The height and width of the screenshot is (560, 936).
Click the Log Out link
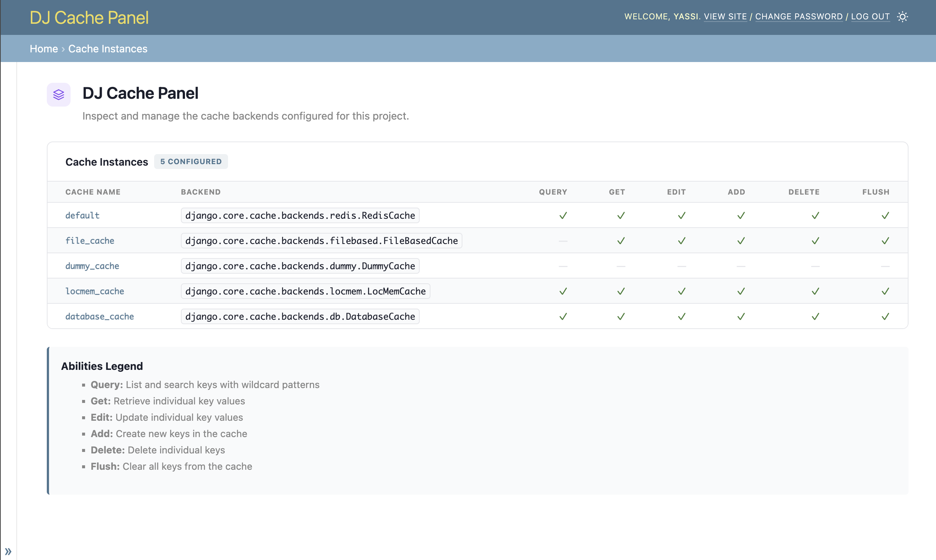click(870, 17)
